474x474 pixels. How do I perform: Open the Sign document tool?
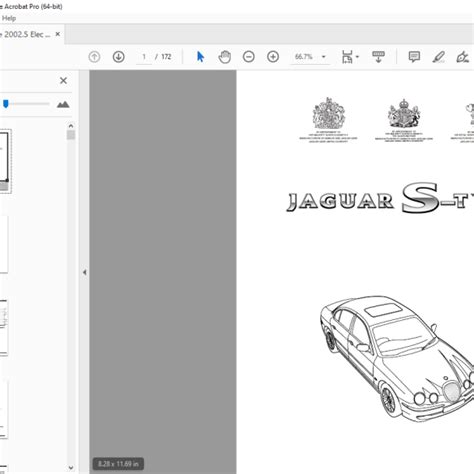(x=463, y=57)
